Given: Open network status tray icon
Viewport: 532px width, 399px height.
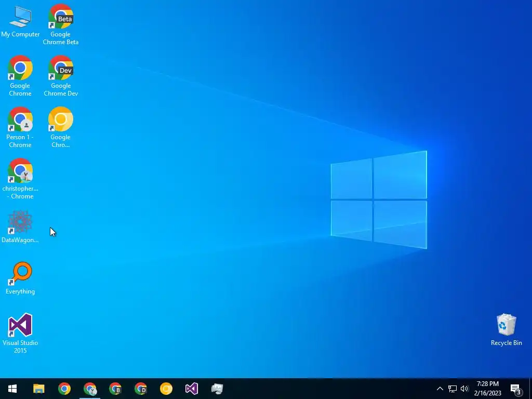Looking at the screenshot, I should pos(453,389).
